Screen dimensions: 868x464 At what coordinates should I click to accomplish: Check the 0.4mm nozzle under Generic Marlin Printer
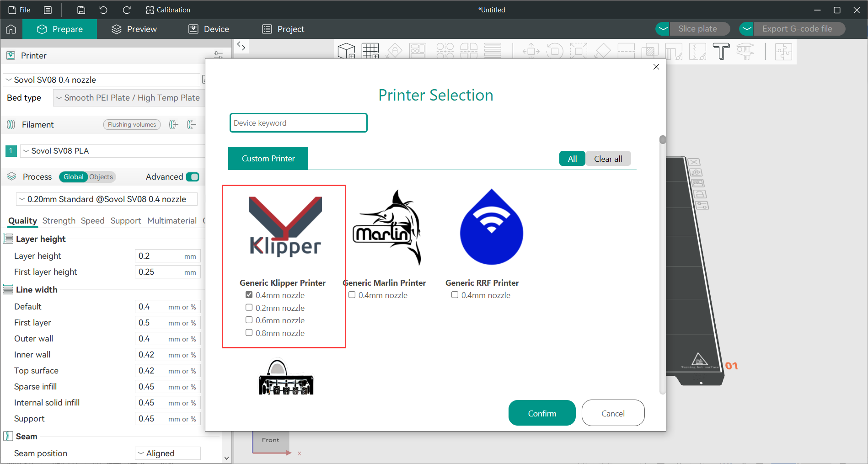coord(352,295)
